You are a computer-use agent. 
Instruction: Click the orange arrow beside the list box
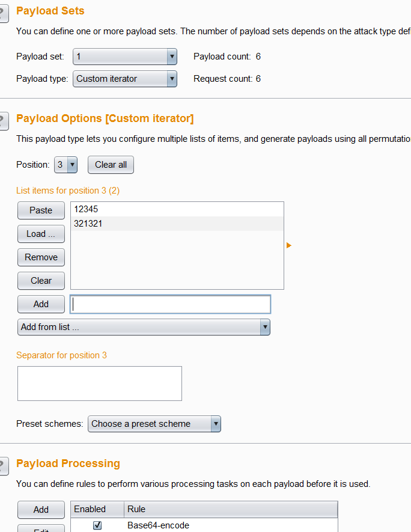(289, 245)
